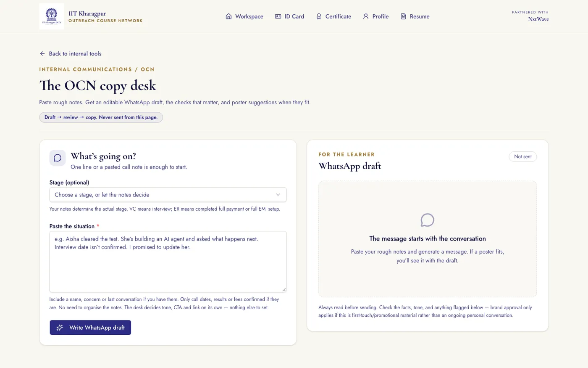The width and height of the screenshot is (588, 368).
Task: Click the Internal Communications / OCN breadcrumb
Action: coord(97,69)
